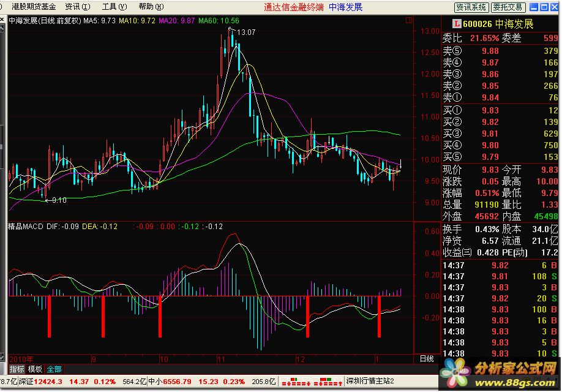Click the 2010年 label on time axis
This screenshot has height=392, width=562.
point(21,359)
